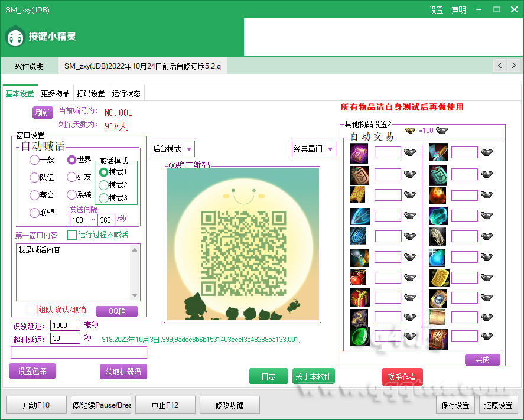Switch shout mode to 模式2

point(103,185)
